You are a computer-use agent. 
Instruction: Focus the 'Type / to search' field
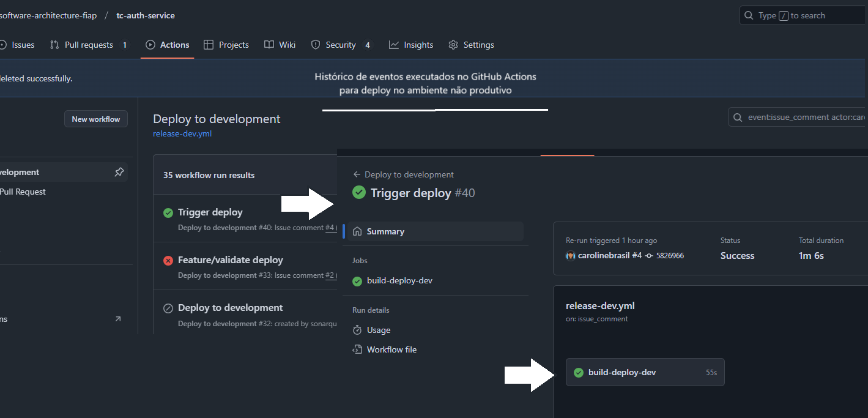[x=803, y=15]
